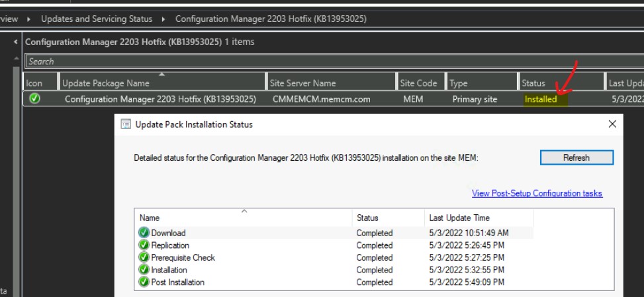Click green check icon beside Installation step
644x297 pixels.
coord(144,270)
